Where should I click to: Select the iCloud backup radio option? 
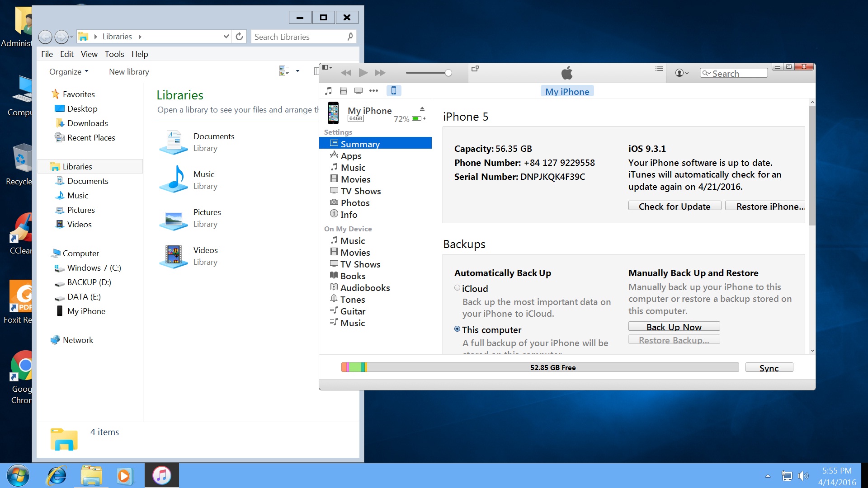(x=457, y=288)
